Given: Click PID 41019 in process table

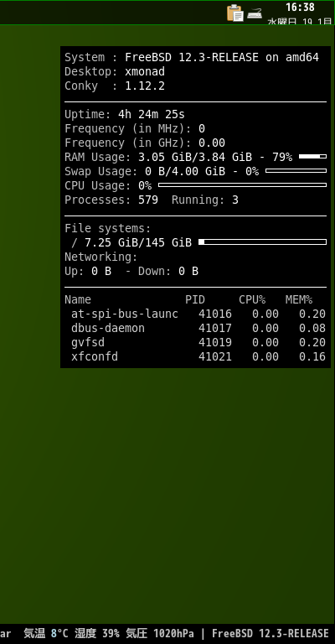Looking at the screenshot, I should pos(215,342).
